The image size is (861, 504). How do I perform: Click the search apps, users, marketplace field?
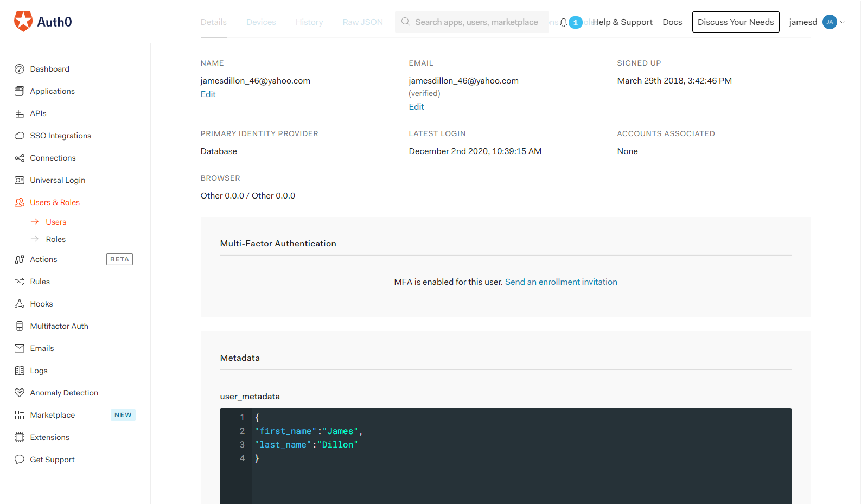(x=472, y=22)
